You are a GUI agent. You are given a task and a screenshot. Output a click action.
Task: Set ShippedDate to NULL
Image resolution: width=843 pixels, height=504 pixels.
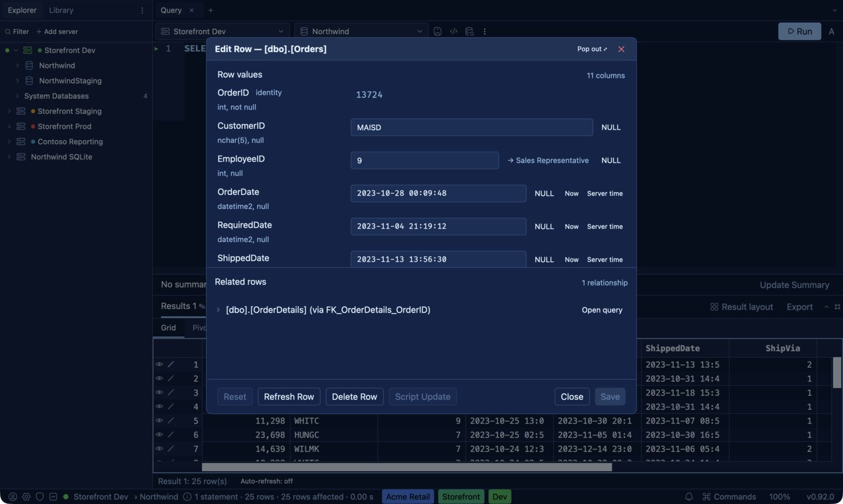[544, 259]
